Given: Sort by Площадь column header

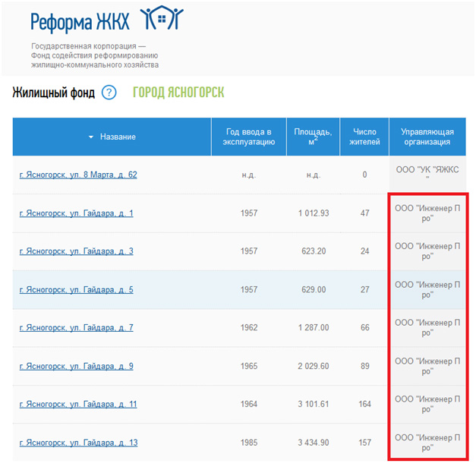Looking at the screenshot, I should click(x=313, y=137).
